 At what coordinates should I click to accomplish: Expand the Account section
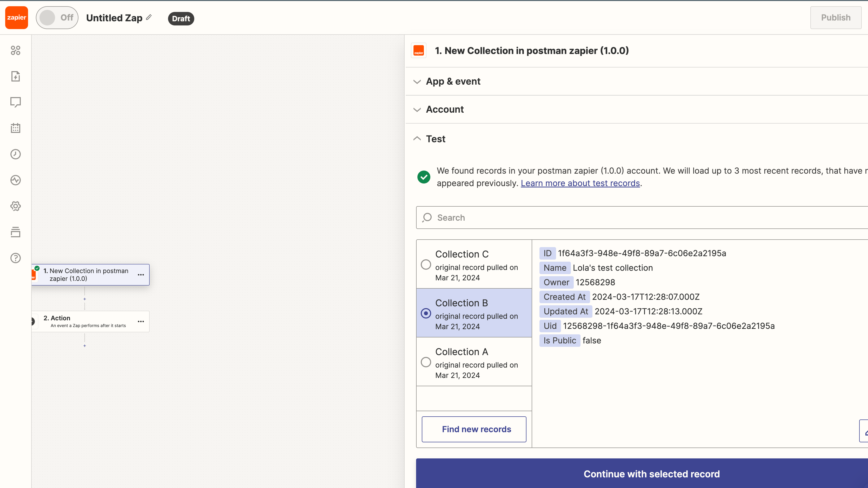pyautogui.click(x=444, y=110)
